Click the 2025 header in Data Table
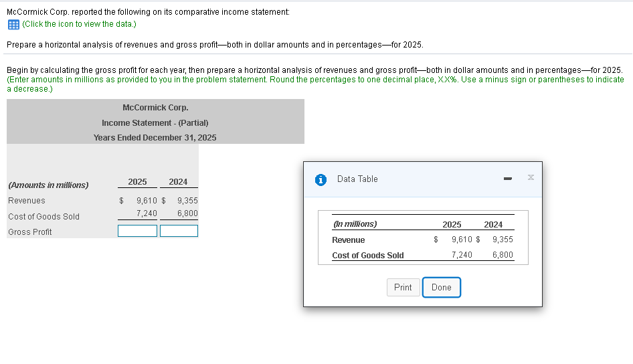This screenshot has width=633, height=364. 452,225
